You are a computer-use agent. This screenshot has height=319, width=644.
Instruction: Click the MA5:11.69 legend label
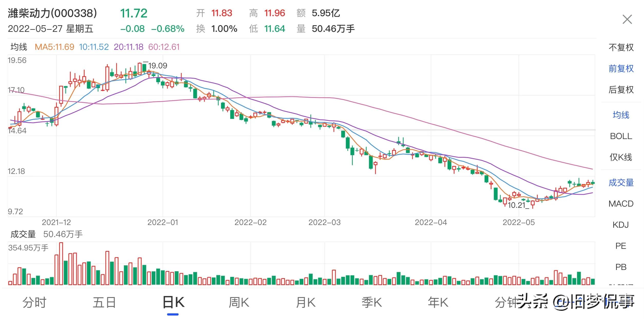click(54, 47)
